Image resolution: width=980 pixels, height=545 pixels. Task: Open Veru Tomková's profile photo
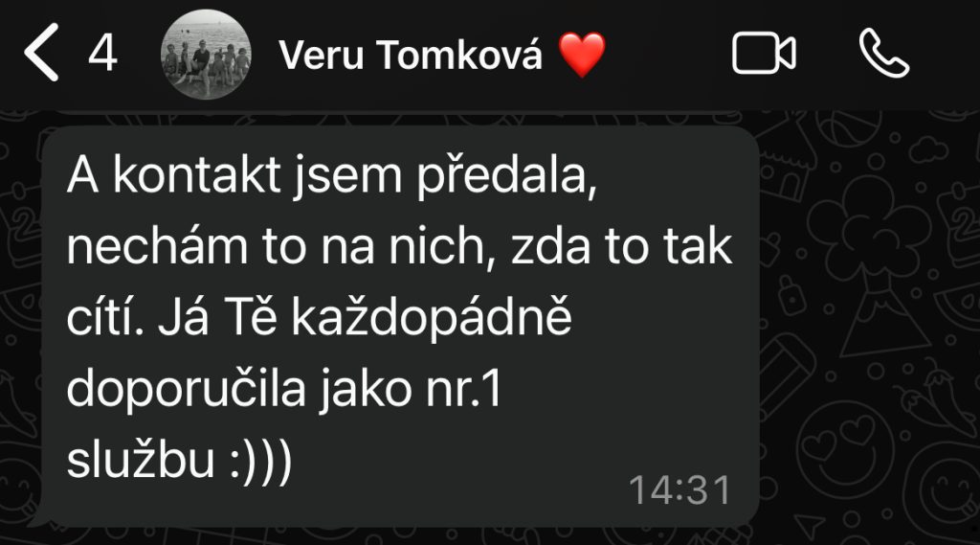pyautogui.click(x=207, y=54)
